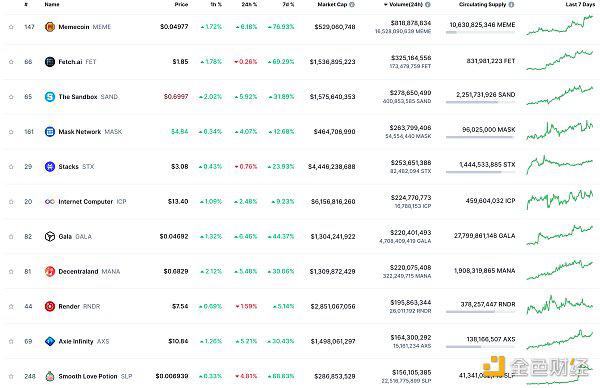600x388 pixels.
Task: Click the 24h % column header
Action: 249,5
